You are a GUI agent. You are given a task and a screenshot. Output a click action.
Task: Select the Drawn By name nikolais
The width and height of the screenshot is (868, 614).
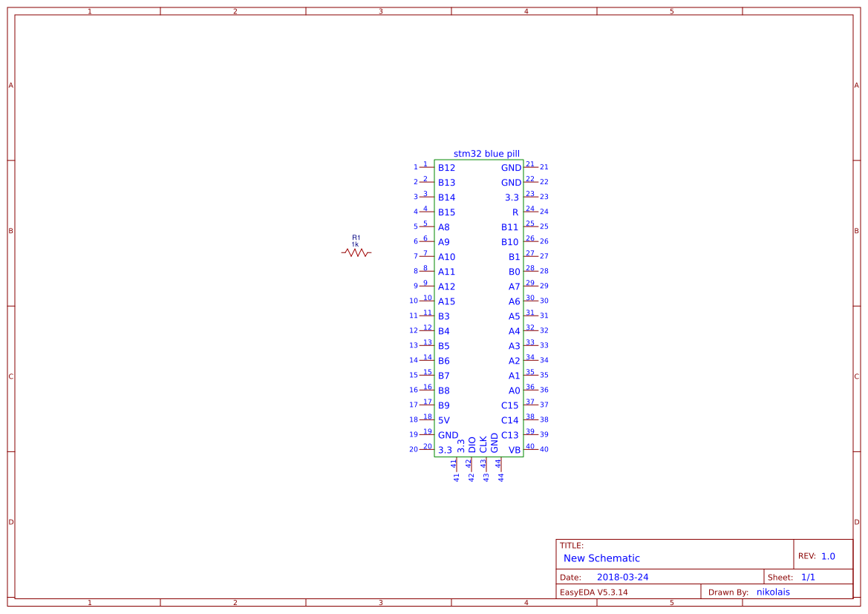point(774,592)
